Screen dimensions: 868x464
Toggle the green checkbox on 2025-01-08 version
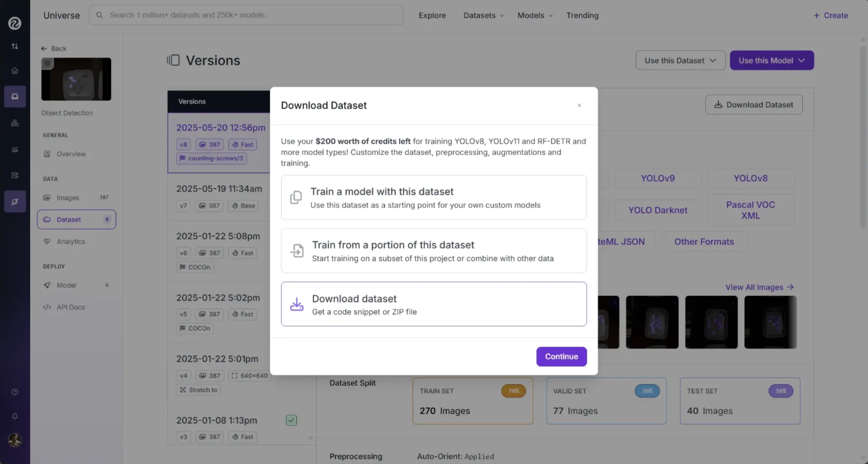(x=291, y=420)
